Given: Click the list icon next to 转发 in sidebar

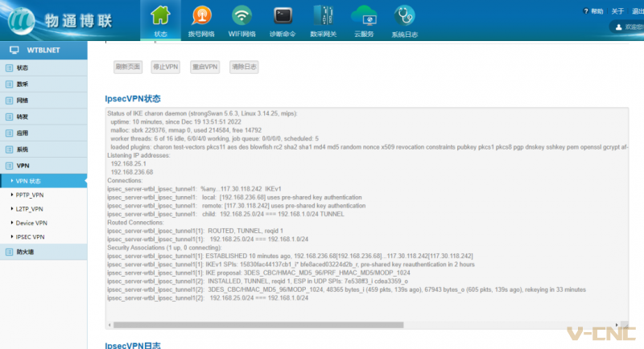Looking at the screenshot, I should [9, 117].
